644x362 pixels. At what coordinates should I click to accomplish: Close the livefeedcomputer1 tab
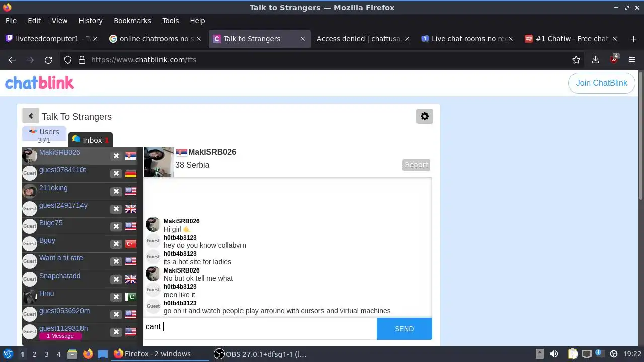[x=95, y=39]
